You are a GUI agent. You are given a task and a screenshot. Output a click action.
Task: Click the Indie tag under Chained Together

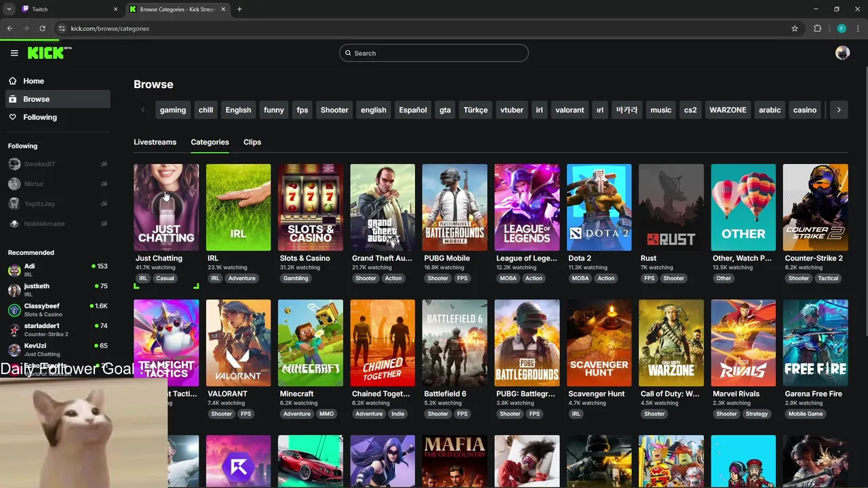[397, 413]
